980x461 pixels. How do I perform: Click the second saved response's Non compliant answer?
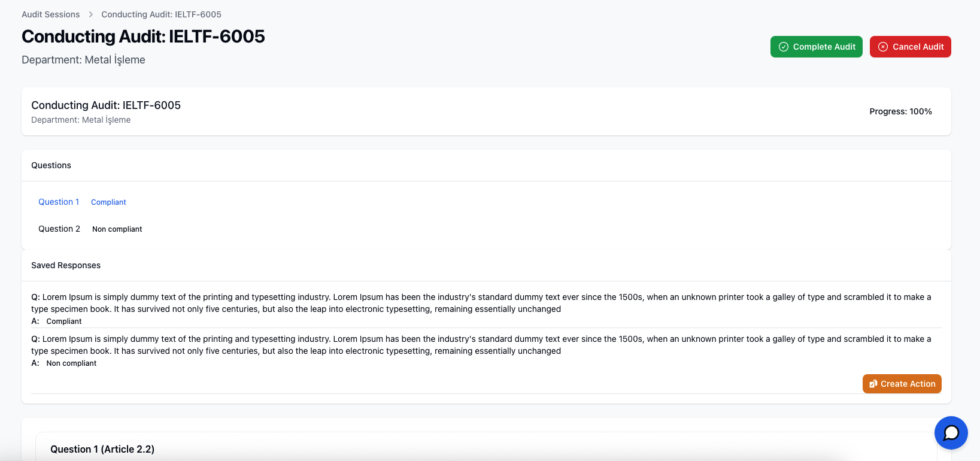tap(71, 363)
